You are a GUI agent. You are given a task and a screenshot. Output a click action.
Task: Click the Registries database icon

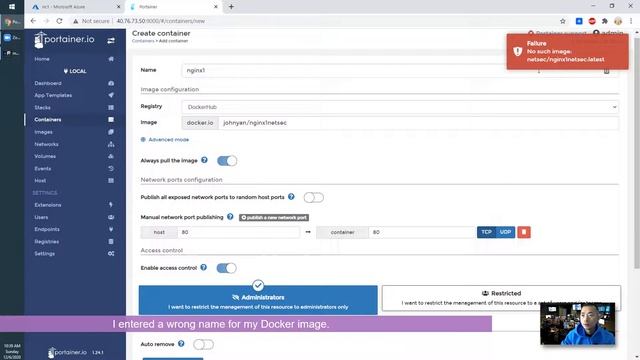pyautogui.click(x=111, y=241)
